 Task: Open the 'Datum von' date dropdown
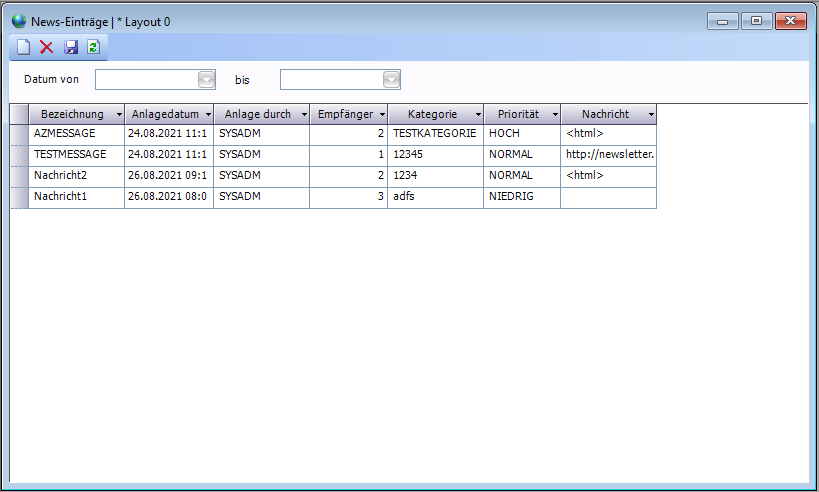pos(206,80)
